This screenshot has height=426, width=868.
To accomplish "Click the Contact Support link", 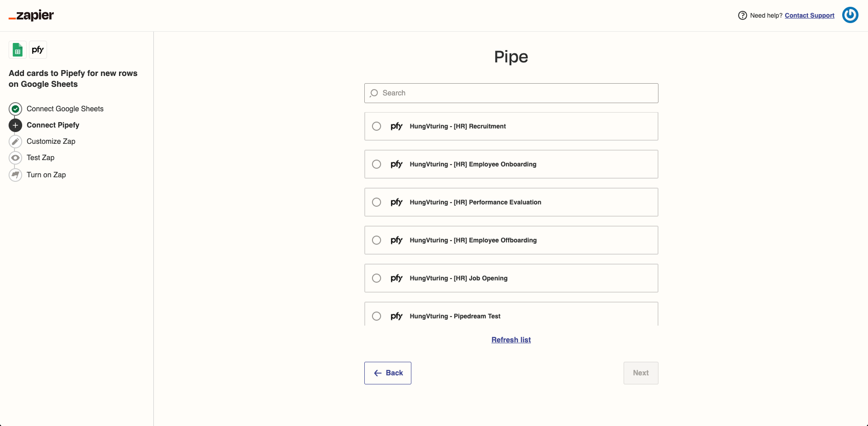I will click(x=810, y=15).
